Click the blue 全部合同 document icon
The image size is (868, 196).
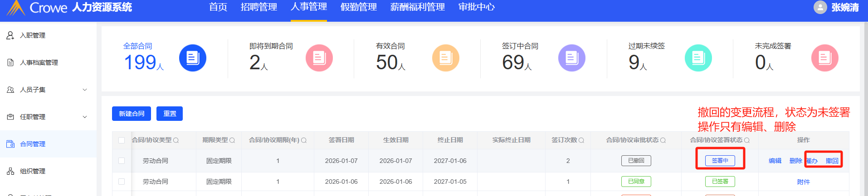point(193,58)
